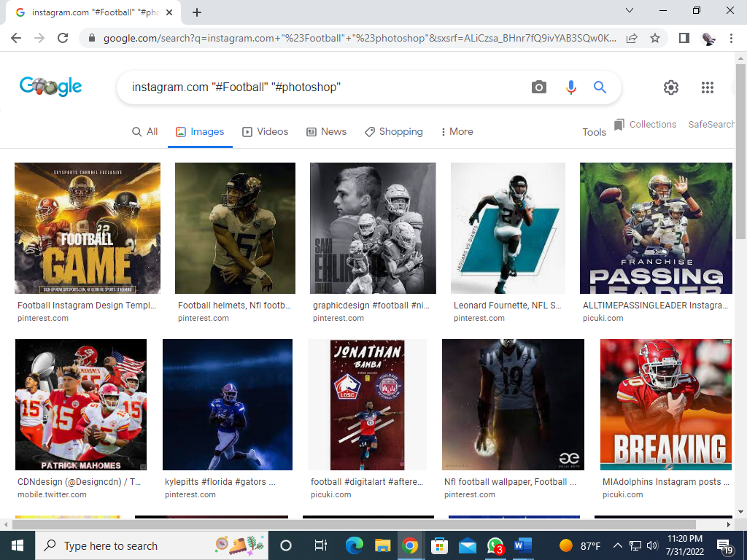Open WhatsApp from taskbar
The height and width of the screenshot is (560, 747).
coord(495,545)
